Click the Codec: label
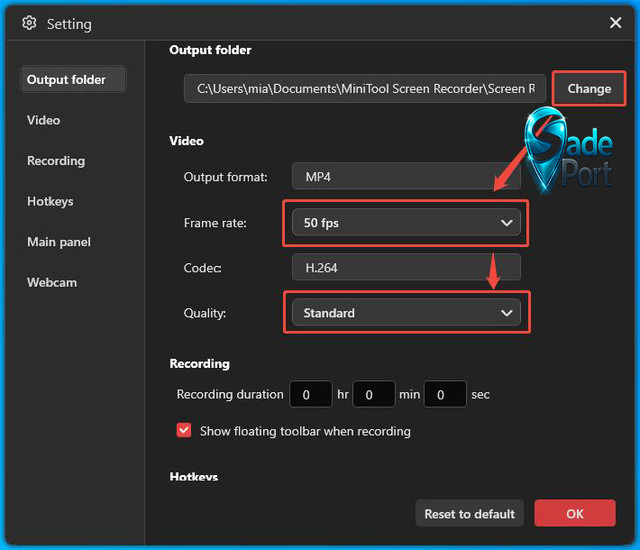The height and width of the screenshot is (550, 640). click(202, 268)
